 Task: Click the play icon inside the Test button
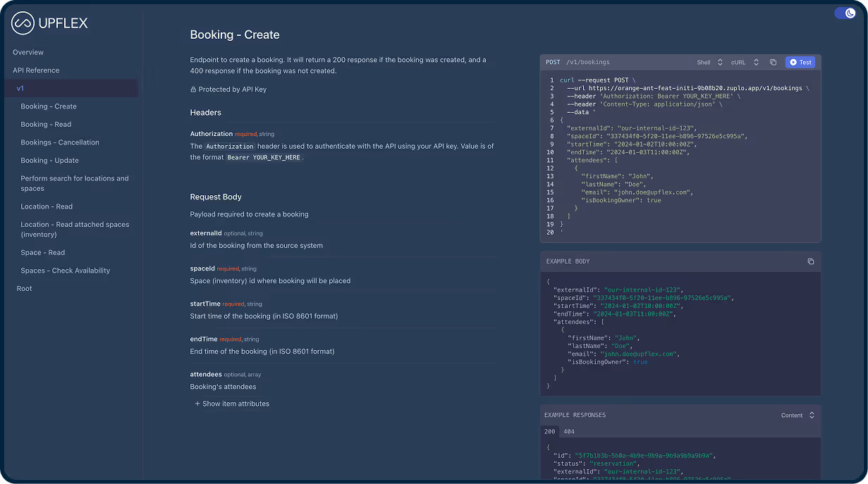coord(793,62)
